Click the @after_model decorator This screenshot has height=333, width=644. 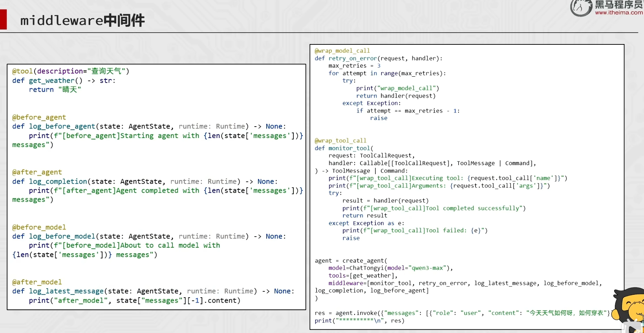[x=37, y=282]
